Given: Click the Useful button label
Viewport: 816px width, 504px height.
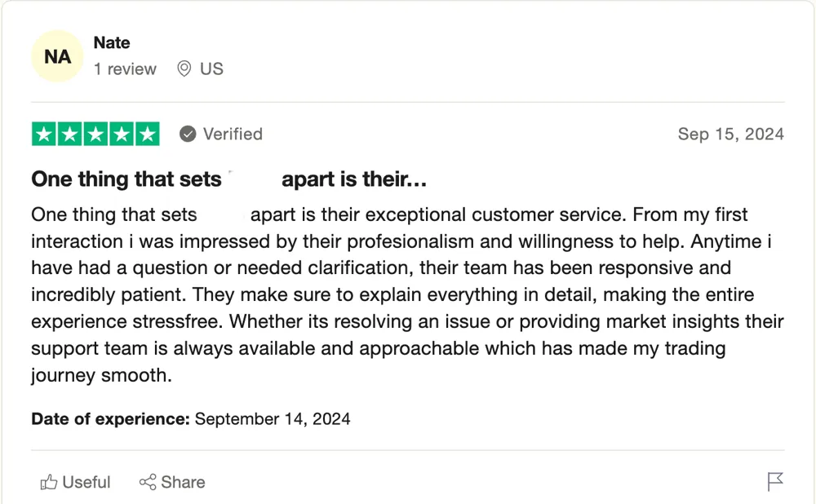Looking at the screenshot, I should point(86,482).
